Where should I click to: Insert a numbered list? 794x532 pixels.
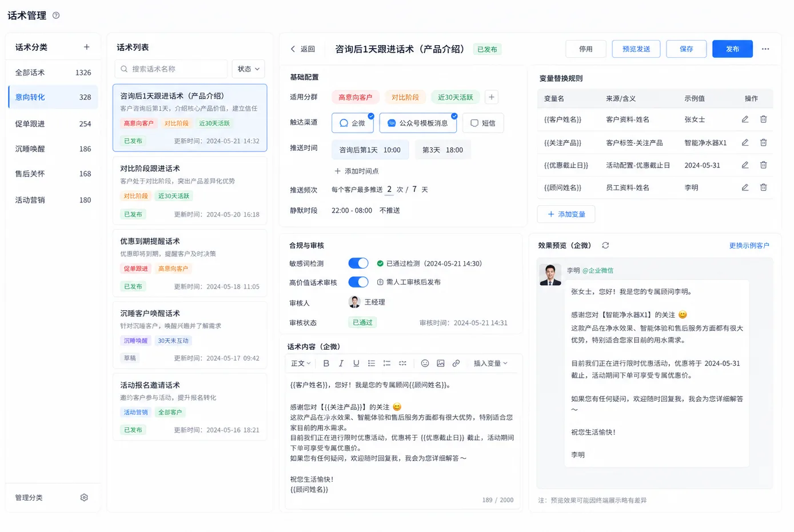[x=387, y=363]
